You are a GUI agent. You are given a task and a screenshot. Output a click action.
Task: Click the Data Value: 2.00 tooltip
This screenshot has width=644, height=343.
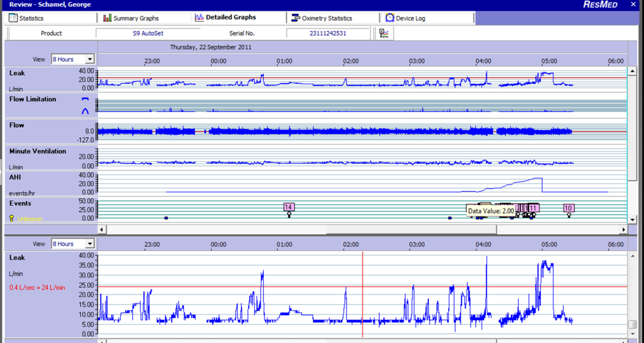(491, 211)
